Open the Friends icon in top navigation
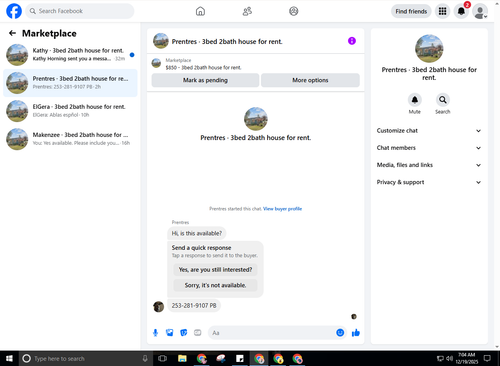Image resolution: width=500 pixels, height=366 pixels. [247, 11]
